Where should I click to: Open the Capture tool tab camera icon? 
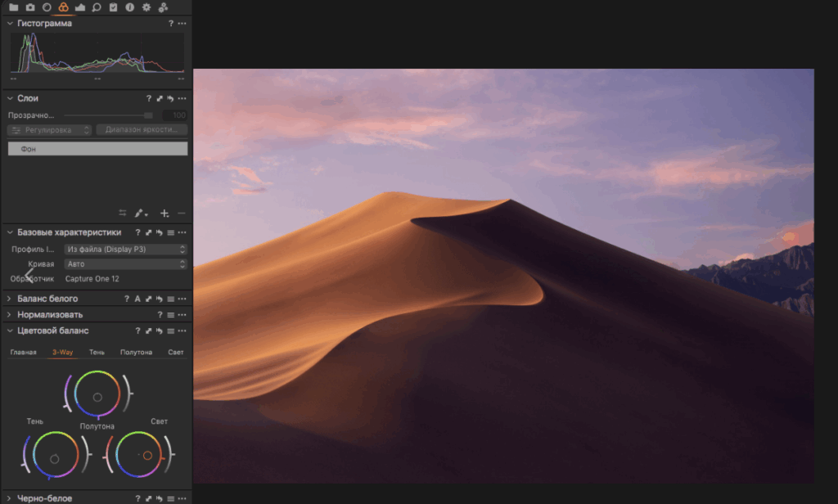tap(30, 7)
